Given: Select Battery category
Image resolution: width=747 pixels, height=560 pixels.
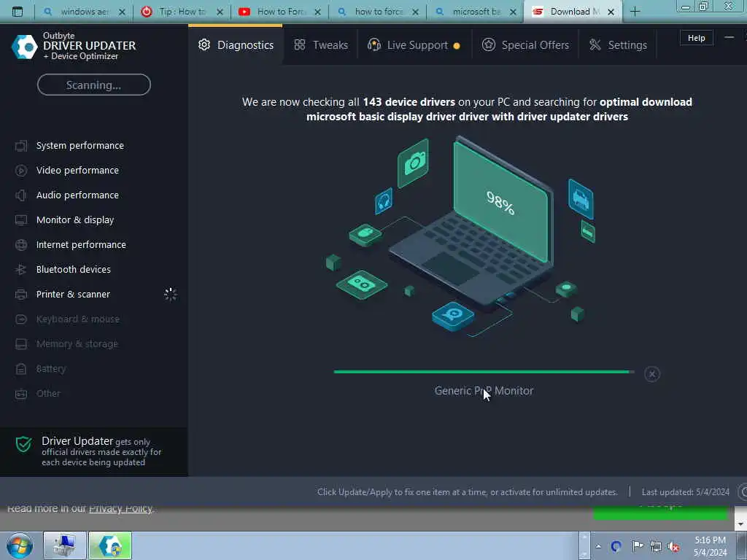Looking at the screenshot, I should 51,368.
